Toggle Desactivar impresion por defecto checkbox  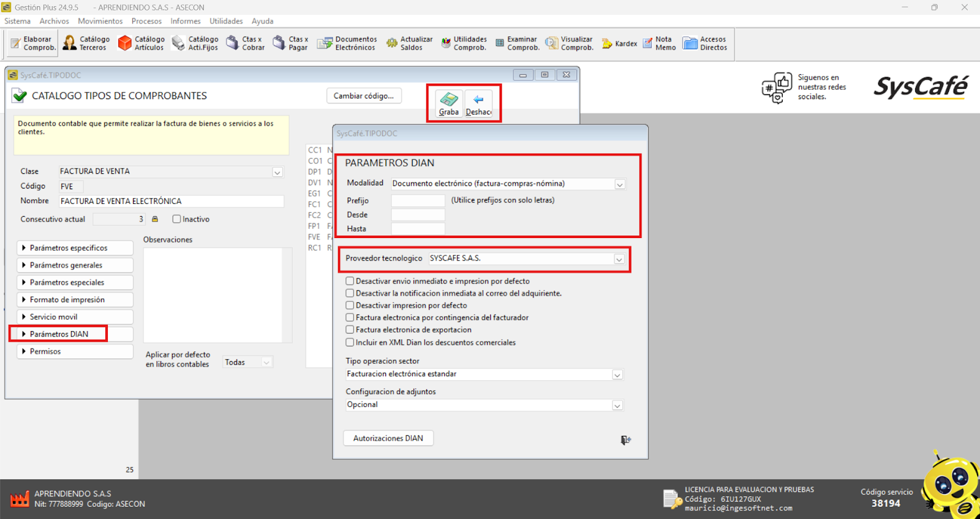tap(350, 305)
